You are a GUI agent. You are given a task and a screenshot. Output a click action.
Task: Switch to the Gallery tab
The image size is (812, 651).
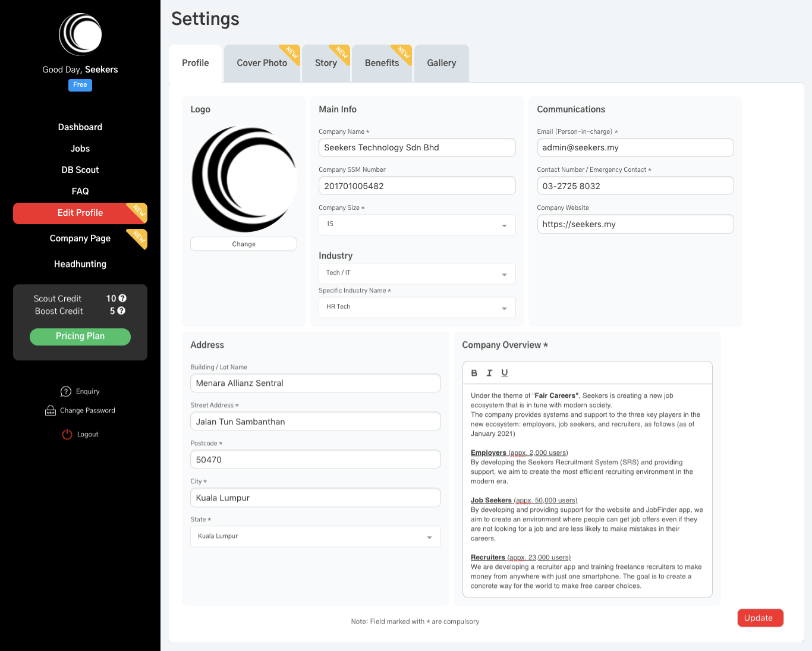tap(441, 63)
